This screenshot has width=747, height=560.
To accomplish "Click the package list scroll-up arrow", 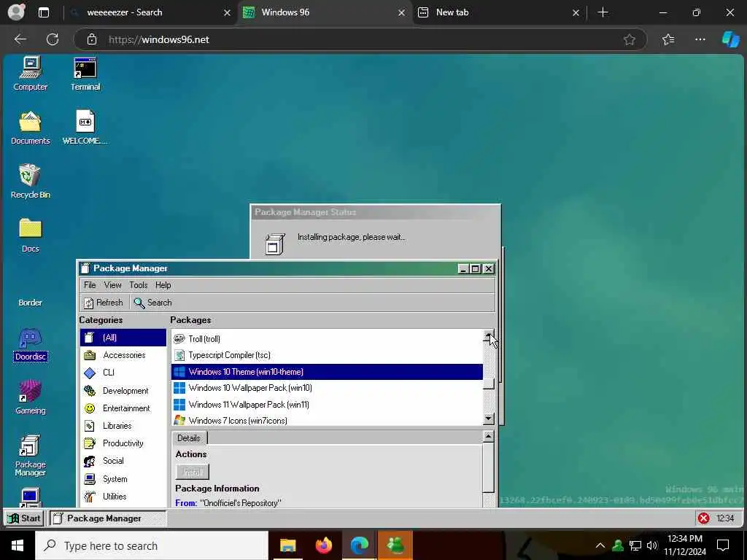I will click(488, 335).
